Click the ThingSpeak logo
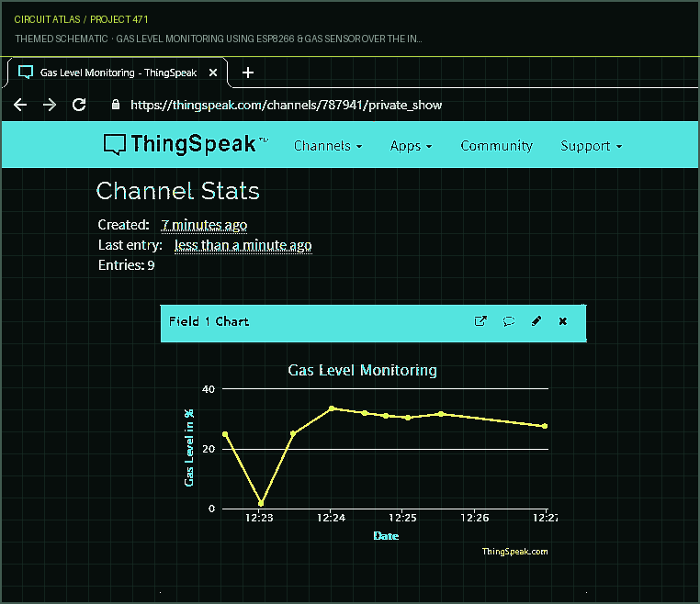 [186, 144]
